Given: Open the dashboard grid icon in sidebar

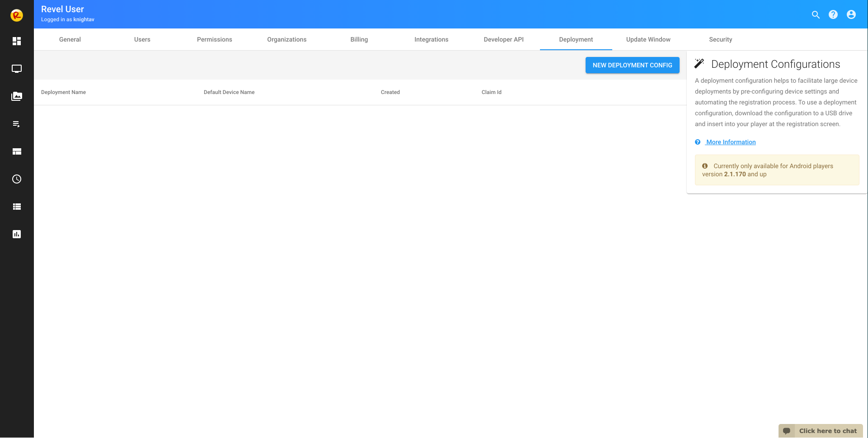Looking at the screenshot, I should (x=17, y=41).
